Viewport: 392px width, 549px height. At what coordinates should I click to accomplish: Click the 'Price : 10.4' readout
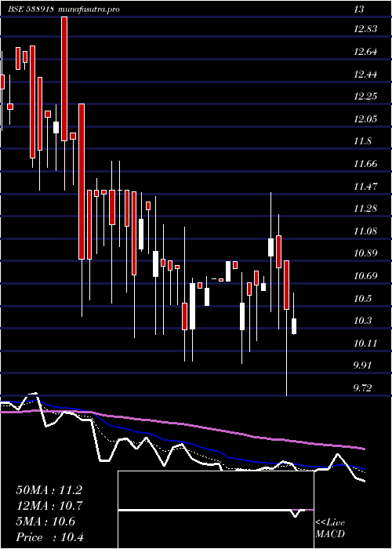pyautogui.click(x=49, y=537)
